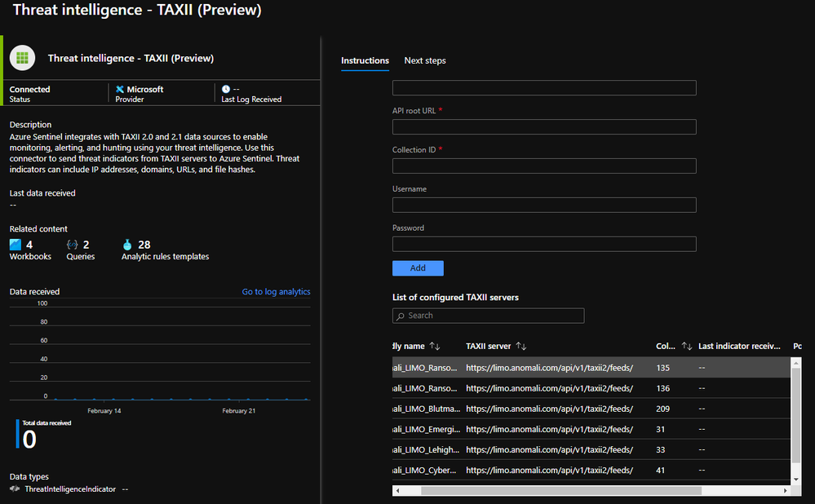
Task: Click the TAXII server URL in row 209
Action: tap(549, 409)
